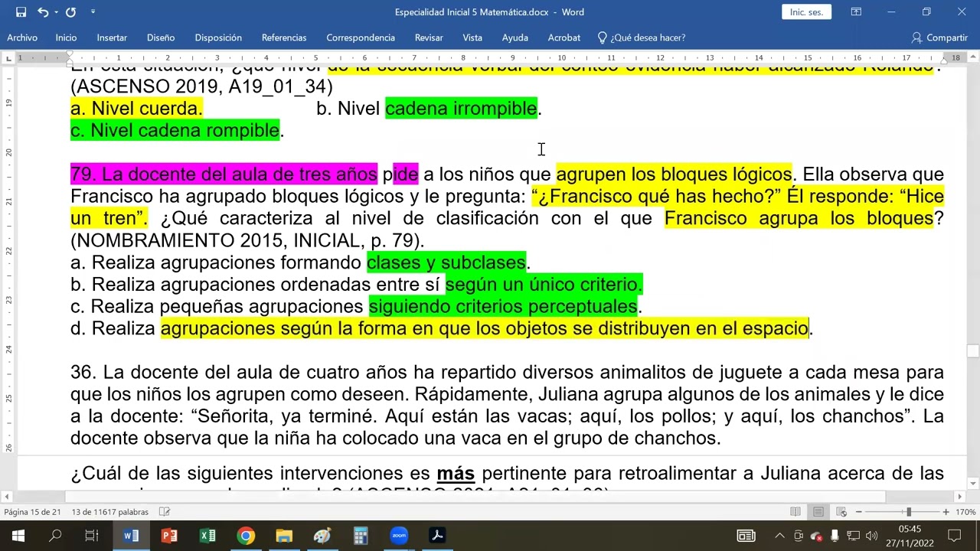Open Task View on the taskbar
The width and height of the screenshot is (980, 551).
tap(92, 536)
